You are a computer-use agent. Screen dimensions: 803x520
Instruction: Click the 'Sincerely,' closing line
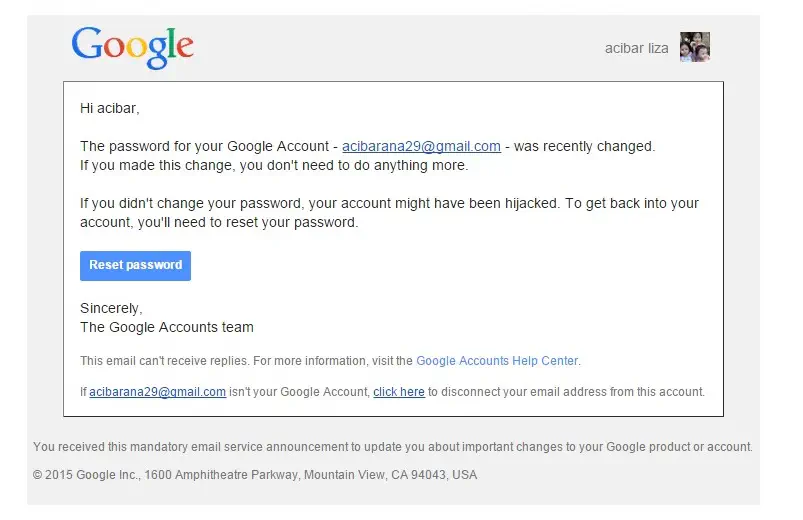click(x=111, y=308)
